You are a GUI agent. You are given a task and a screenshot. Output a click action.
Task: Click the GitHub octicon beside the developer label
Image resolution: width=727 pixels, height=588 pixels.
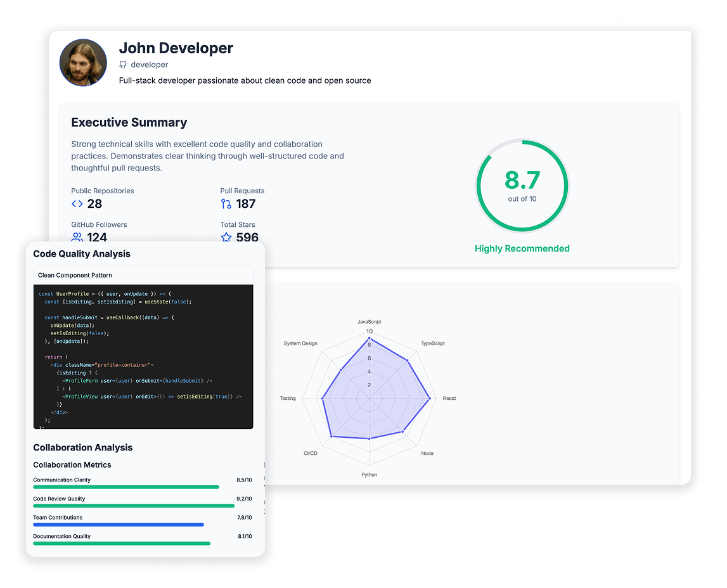(124, 65)
